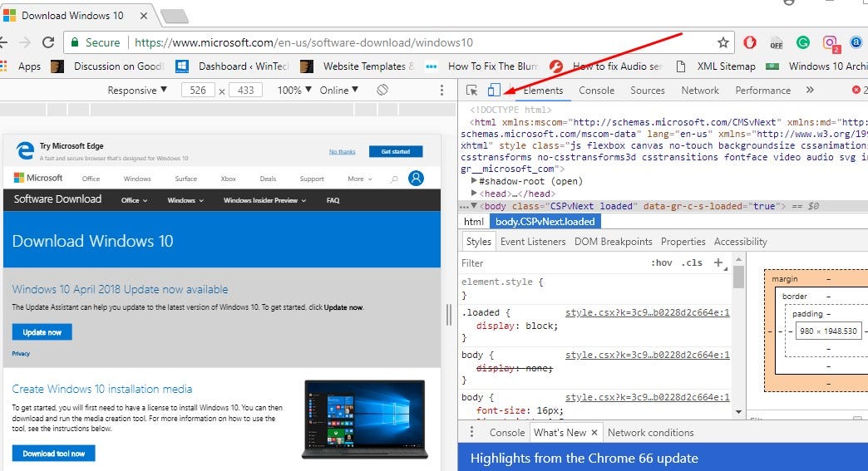Screen dimensions: 868x471
Task: Collapse the body element node
Action: (474, 206)
